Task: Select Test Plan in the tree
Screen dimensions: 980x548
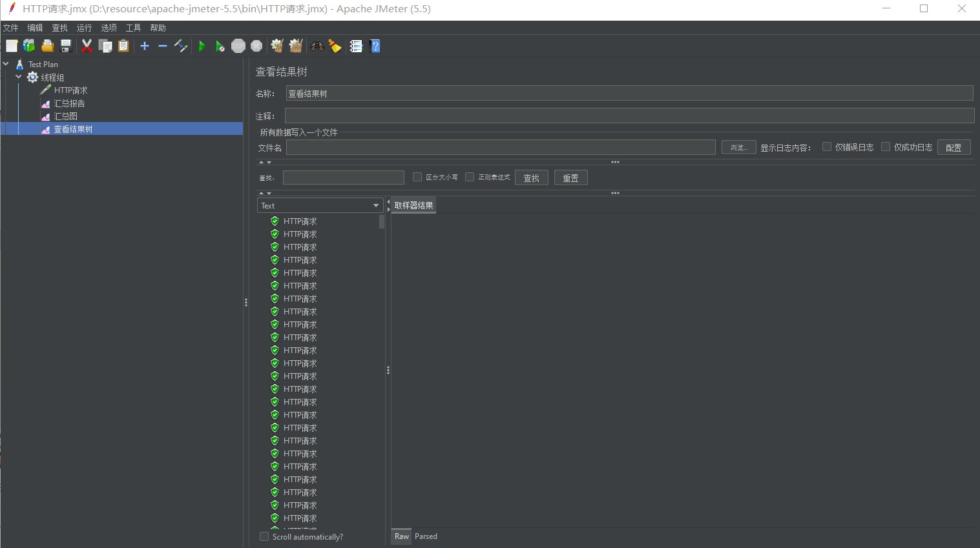Action: click(x=43, y=65)
